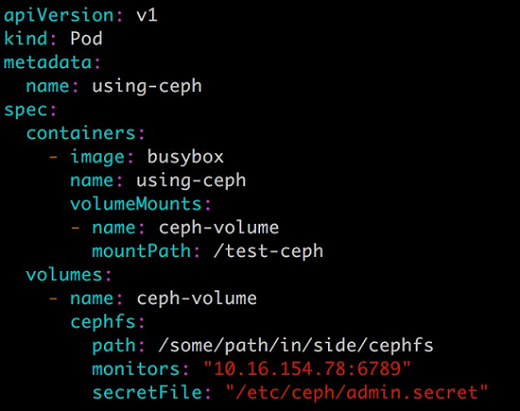520x411 pixels.
Task: Click the volumeMounts key
Action: 136,204
